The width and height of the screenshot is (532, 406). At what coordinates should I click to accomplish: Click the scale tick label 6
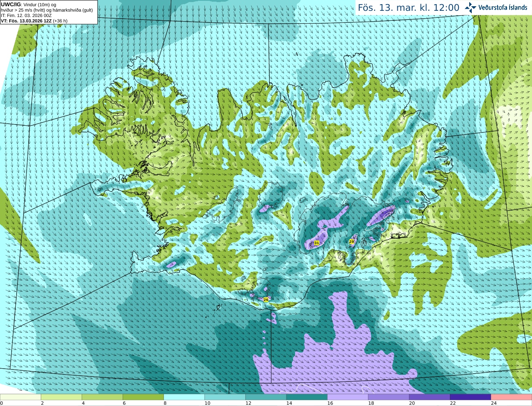click(x=124, y=403)
